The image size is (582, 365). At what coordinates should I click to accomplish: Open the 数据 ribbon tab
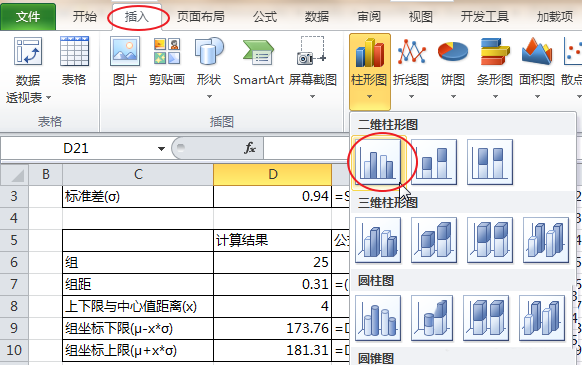click(317, 17)
